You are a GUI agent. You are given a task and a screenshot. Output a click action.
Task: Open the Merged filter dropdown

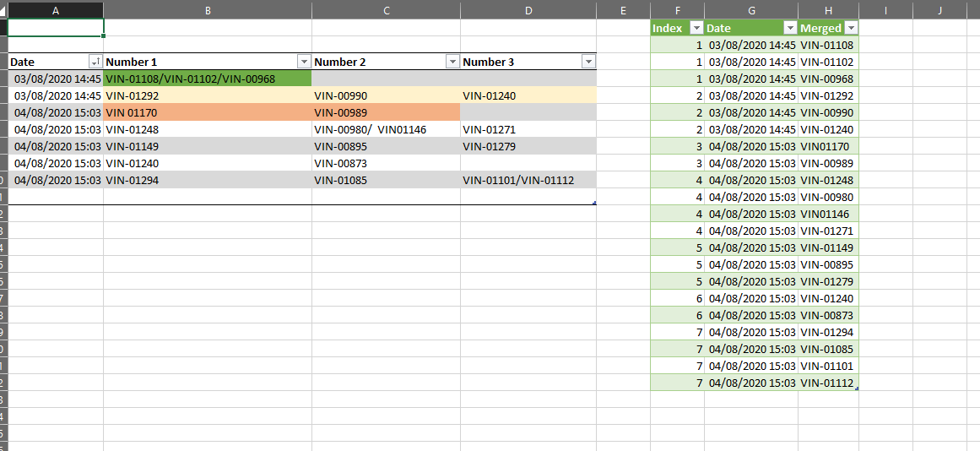[851, 28]
